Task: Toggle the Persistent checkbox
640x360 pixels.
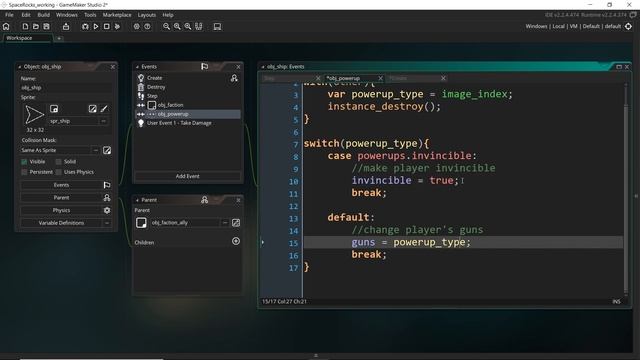Action: (x=24, y=172)
